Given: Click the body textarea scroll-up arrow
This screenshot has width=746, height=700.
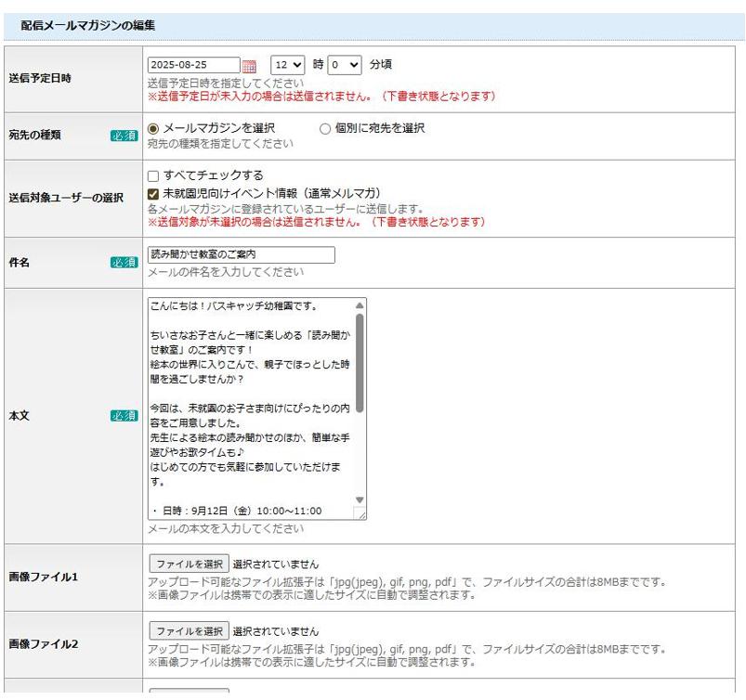Looking at the screenshot, I should tap(360, 305).
